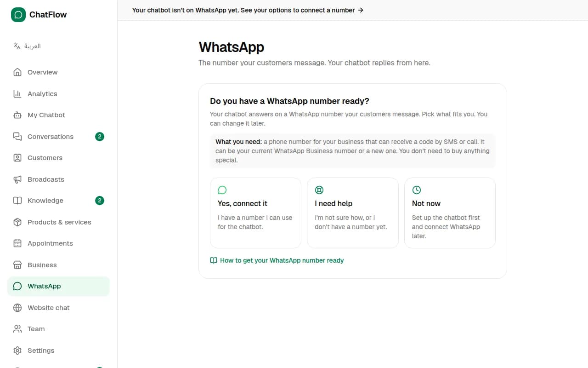Open "How to get your WhatsApp number ready"
This screenshot has height=368, width=588.
[x=282, y=260]
